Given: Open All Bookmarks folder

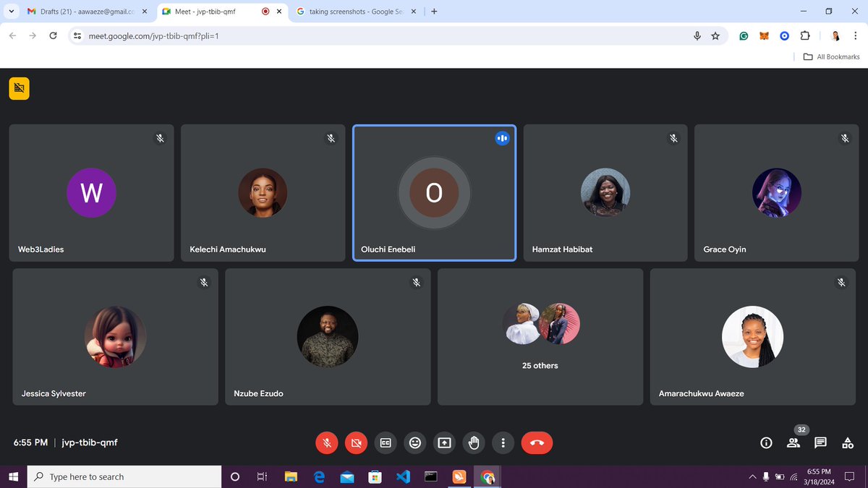Looking at the screenshot, I should click(x=832, y=56).
